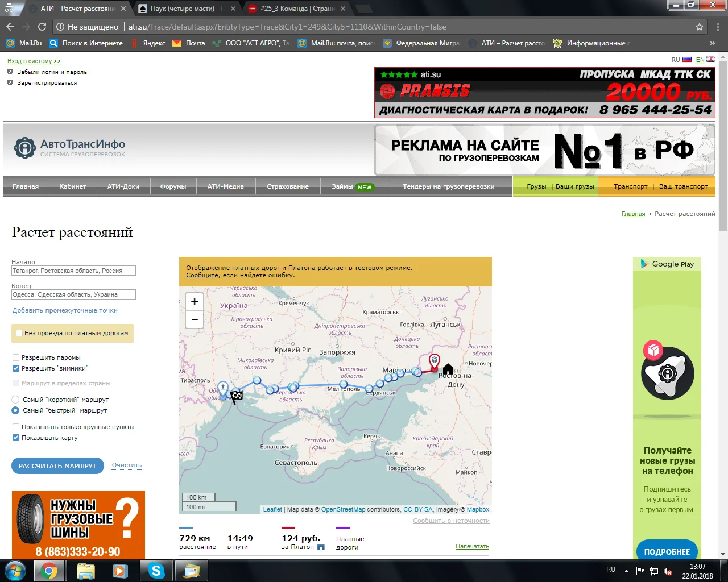This screenshot has height=582, width=728.
Task: Reload the page with refresh icon
Action: pyautogui.click(x=42, y=27)
